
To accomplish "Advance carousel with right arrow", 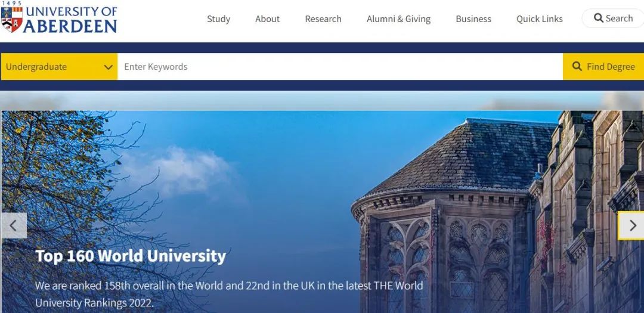I will 631,225.
